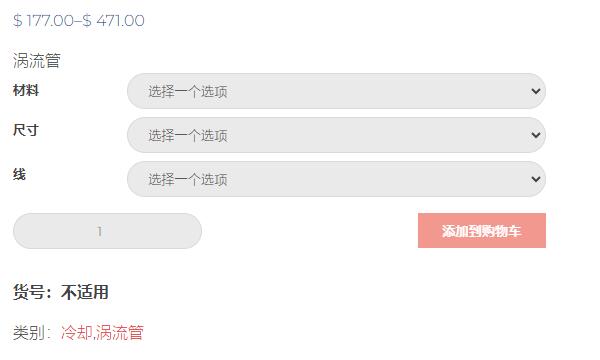Viewport: 600px width, 360px height.
Task: Click 选择一个选项 placeholder in 材料 dropdown
Action: point(188,91)
